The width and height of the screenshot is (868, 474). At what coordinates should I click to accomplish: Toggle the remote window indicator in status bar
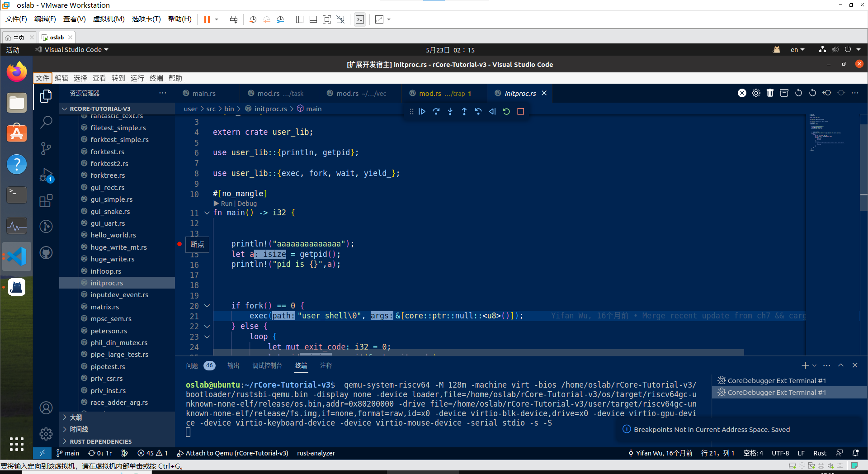tap(42, 453)
